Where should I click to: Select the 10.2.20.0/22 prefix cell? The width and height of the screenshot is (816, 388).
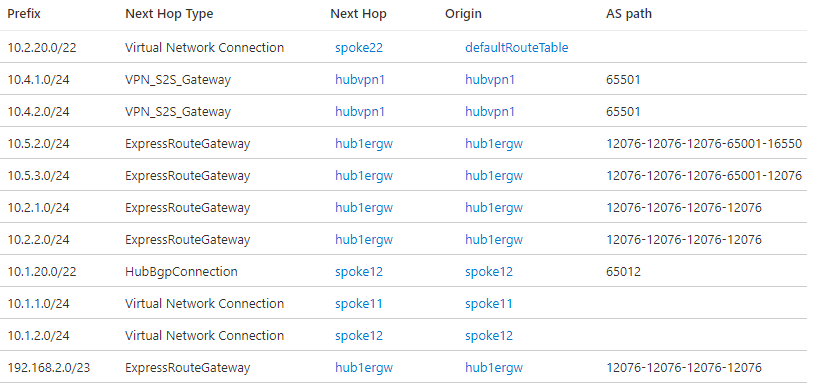point(42,48)
